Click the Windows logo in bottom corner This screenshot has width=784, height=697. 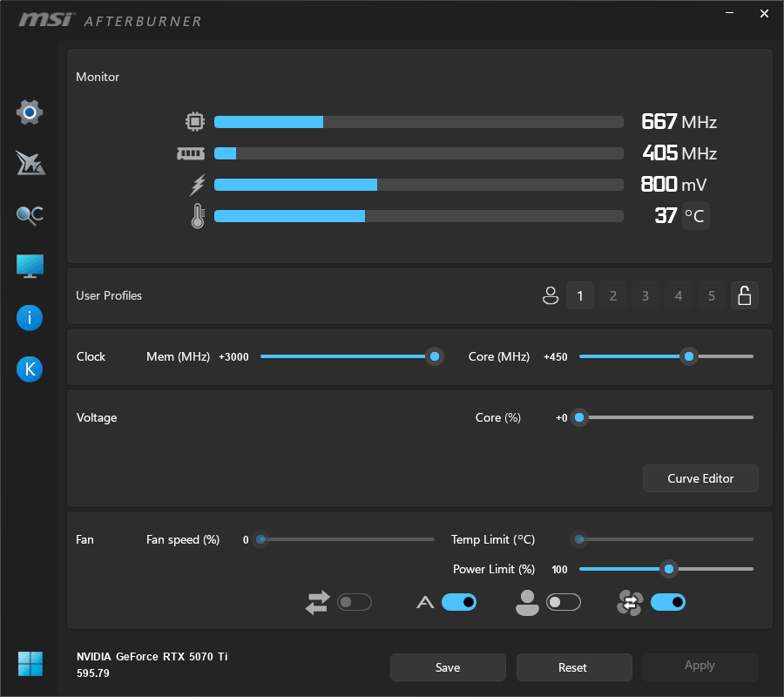click(x=29, y=664)
